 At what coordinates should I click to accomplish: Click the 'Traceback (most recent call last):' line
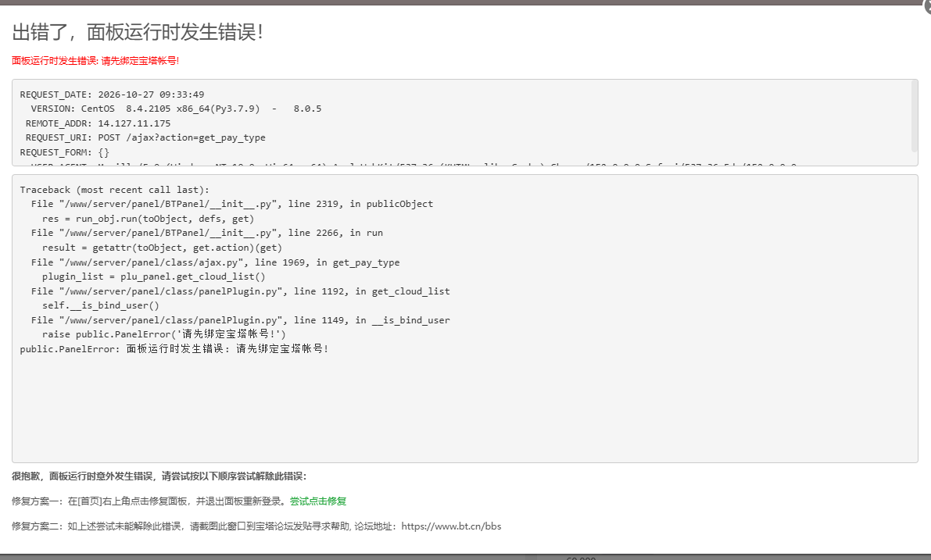coord(115,190)
